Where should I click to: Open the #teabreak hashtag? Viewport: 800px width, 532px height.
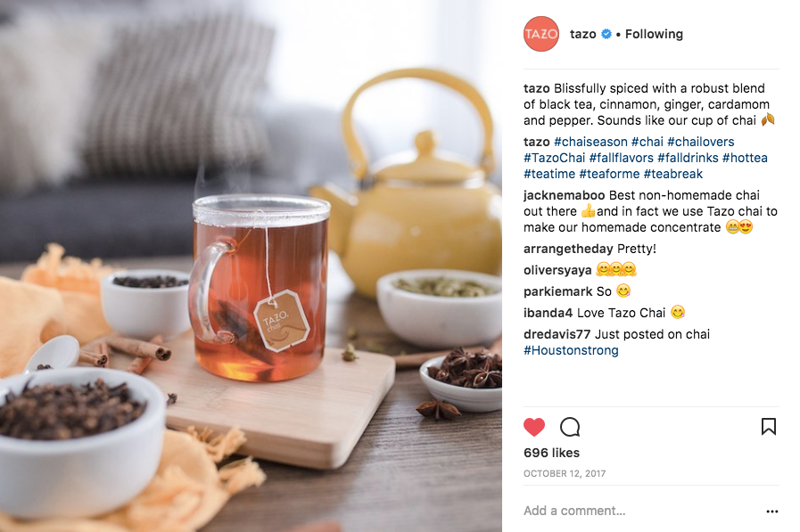[673, 174]
